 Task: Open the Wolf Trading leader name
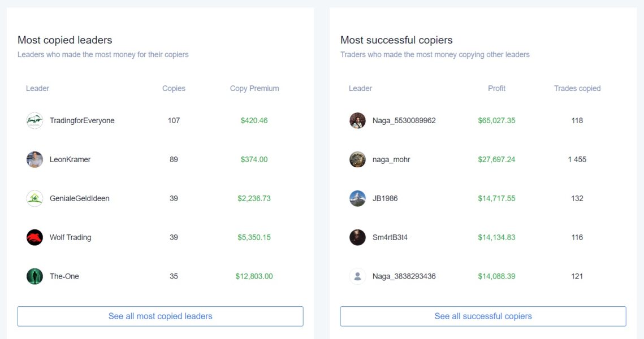[70, 237]
